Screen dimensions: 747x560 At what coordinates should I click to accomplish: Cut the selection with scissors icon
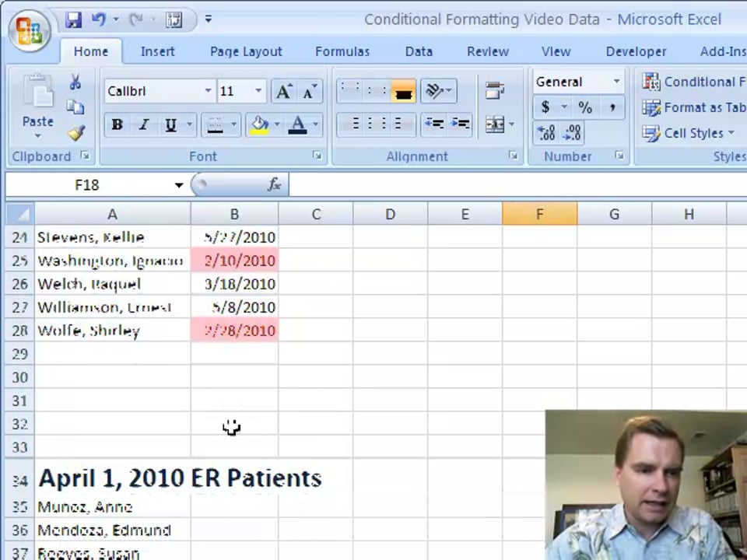pos(75,82)
